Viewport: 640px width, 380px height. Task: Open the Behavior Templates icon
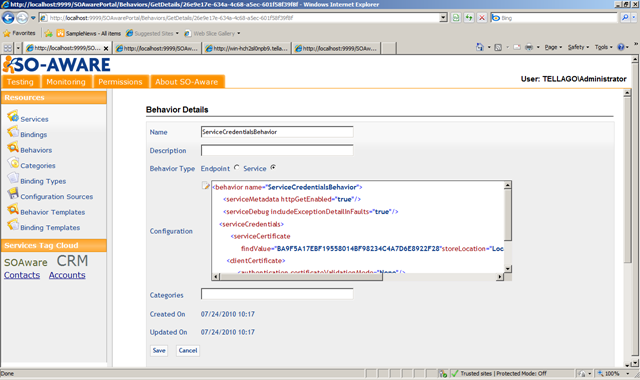[x=13, y=209]
